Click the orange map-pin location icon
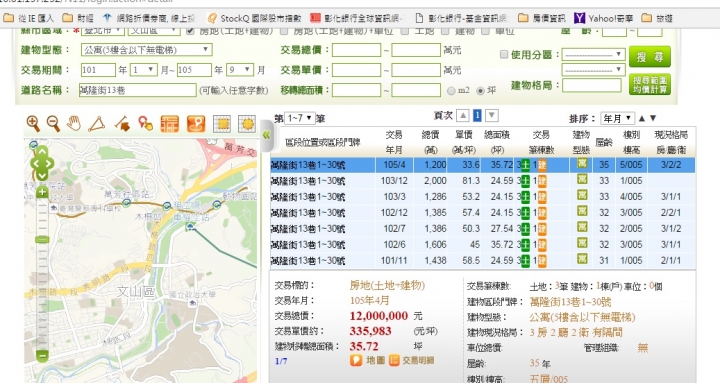The image size is (720, 383). (x=196, y=124)
